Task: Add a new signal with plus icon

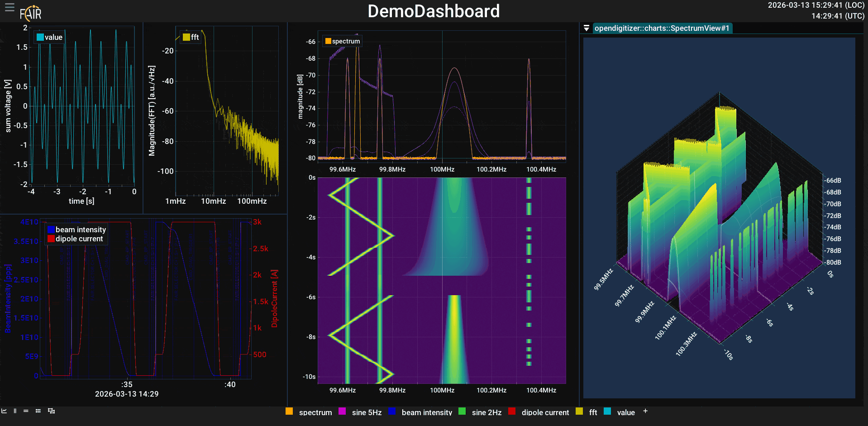Action: click(645, 411)
